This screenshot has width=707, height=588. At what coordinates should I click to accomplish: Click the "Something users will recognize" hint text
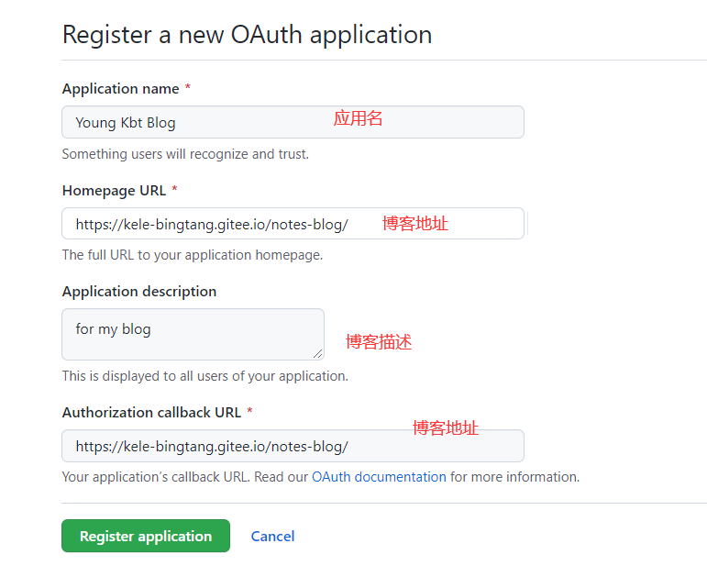[x=185, y=154]
